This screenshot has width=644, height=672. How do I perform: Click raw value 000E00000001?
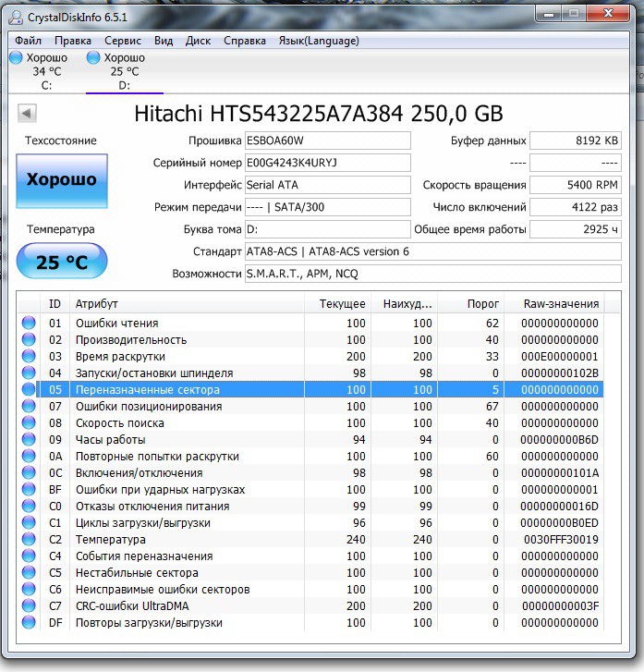coord(560,357)
